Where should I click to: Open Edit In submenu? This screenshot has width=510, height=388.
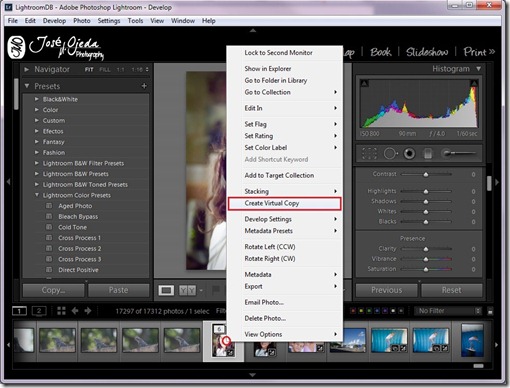pyautogui.click(x=285, y=108)
